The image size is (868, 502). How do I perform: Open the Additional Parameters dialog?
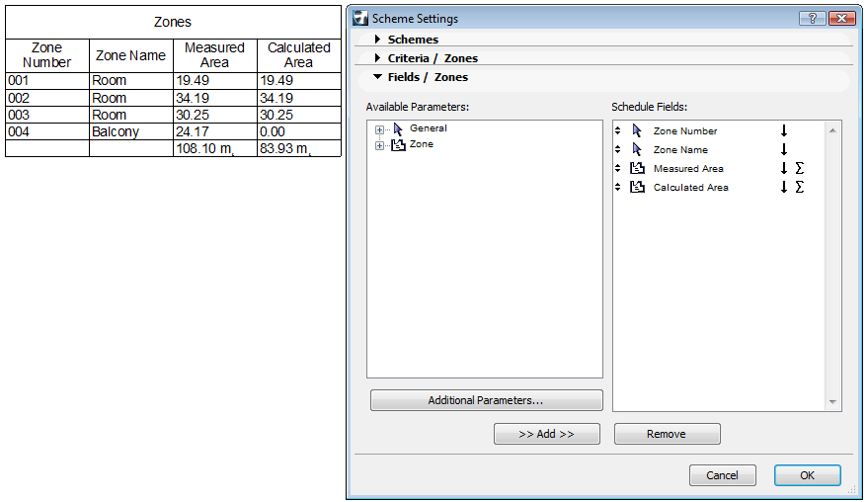tap(486, 400)
